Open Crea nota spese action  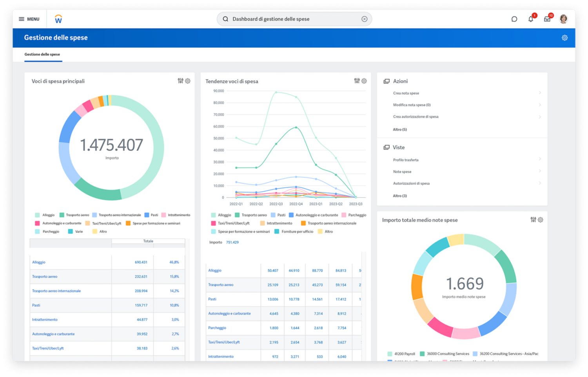(x=406, y=93)
